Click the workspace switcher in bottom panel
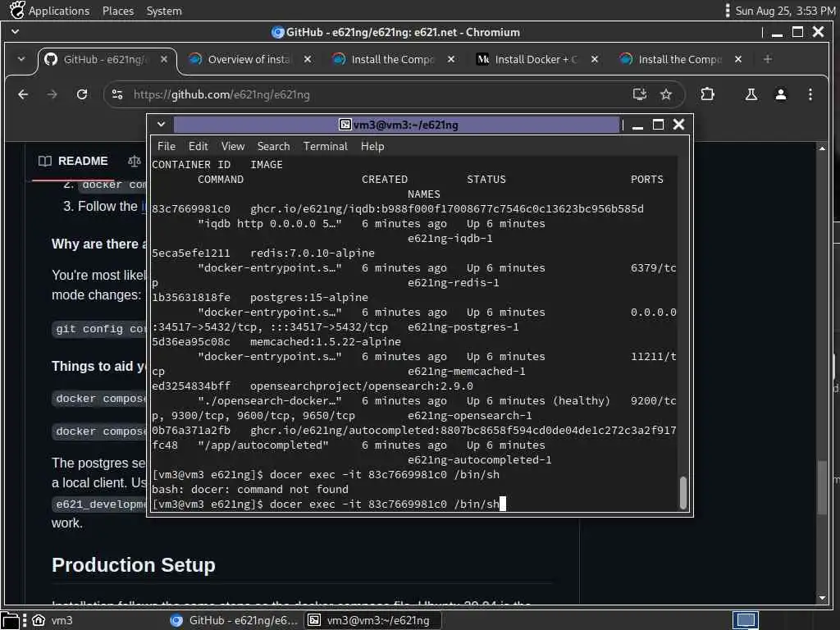This screenshot has width=840, height=630. click(745, 620)
